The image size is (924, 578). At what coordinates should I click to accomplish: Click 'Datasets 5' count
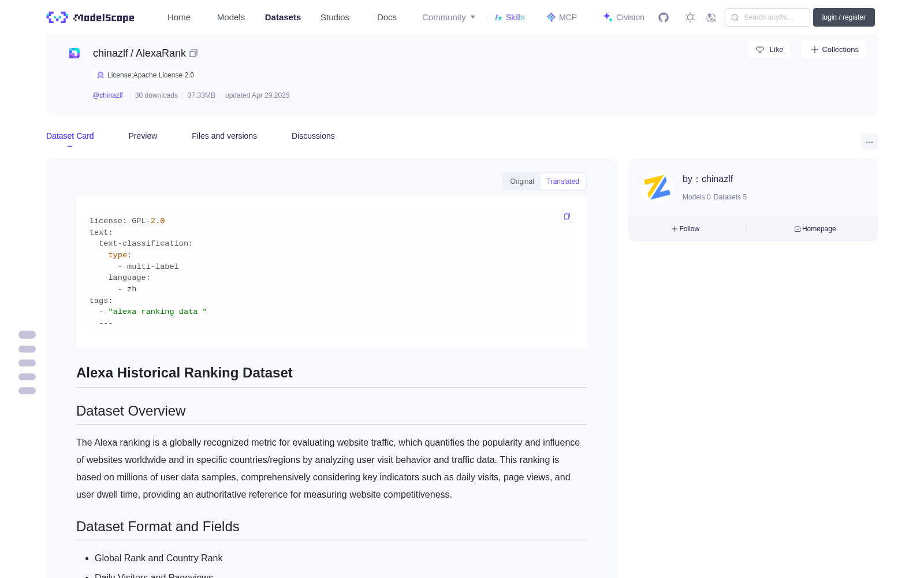click(x=730, y=197)
